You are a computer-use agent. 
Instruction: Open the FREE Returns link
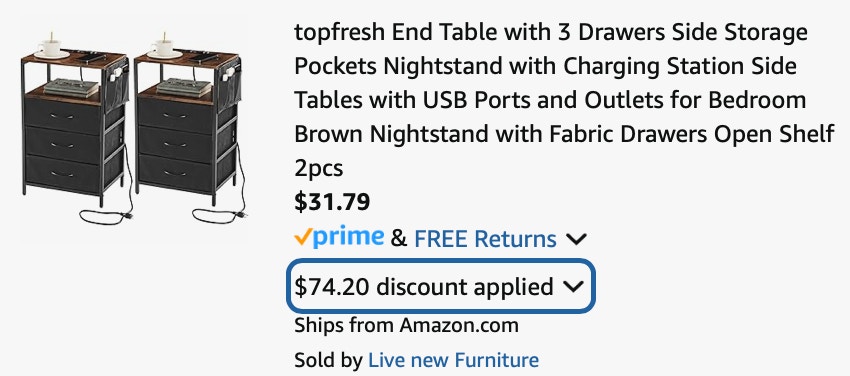tap(485, 239)
